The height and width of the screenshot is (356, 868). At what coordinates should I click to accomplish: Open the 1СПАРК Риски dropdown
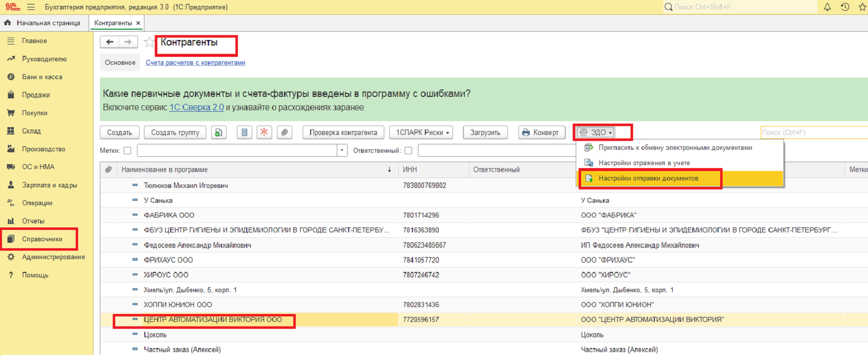point(421,133)
